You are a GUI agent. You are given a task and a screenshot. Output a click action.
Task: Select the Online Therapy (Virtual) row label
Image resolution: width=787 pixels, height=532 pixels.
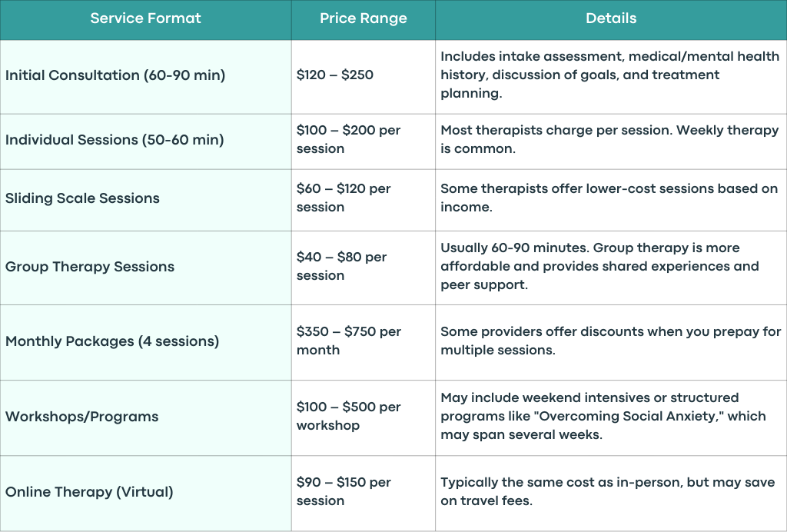pos(89,492)
